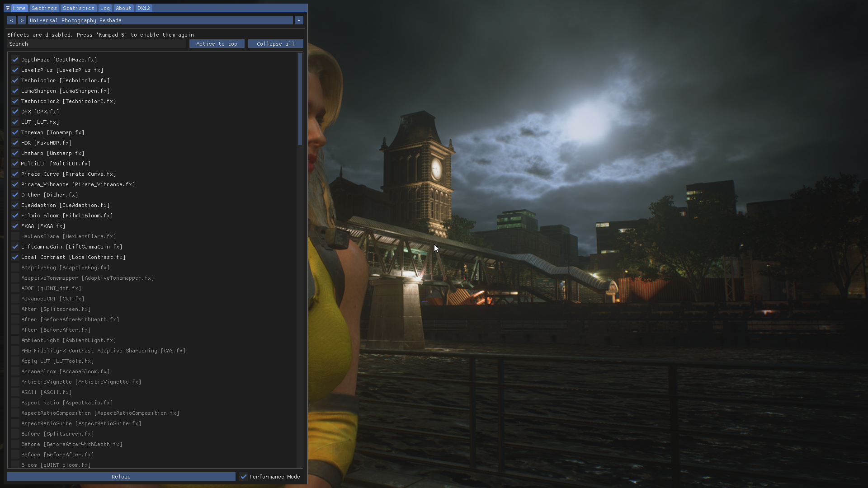The height and width of the screenshot is (488, 868).
Task: Enable the Before [BeforeAfter.fx] checkbox
Action: point(15,455)
